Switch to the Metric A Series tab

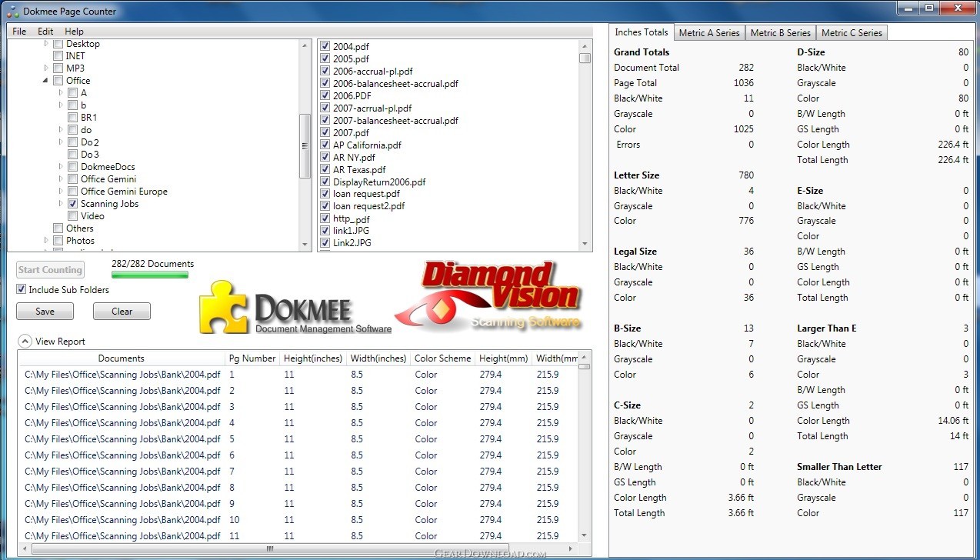(x=708, y=32)
